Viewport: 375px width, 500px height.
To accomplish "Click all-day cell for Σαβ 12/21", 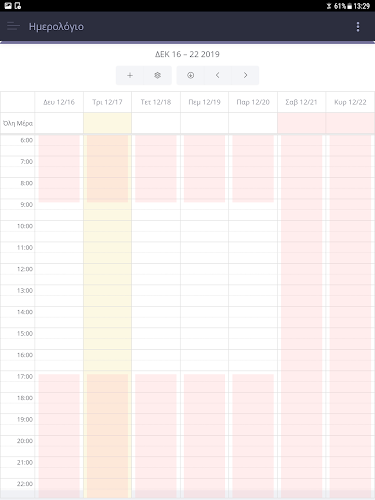I will 301,123.
